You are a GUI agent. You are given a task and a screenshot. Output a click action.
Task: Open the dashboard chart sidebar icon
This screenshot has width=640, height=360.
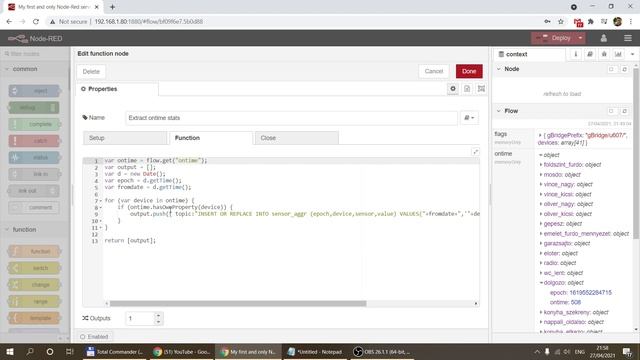coord(618,54)
